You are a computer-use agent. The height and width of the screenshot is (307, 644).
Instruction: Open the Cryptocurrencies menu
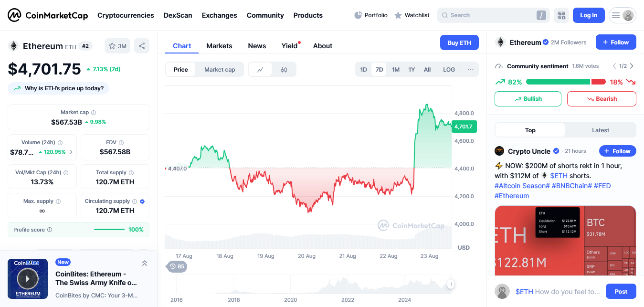(126, 15)
